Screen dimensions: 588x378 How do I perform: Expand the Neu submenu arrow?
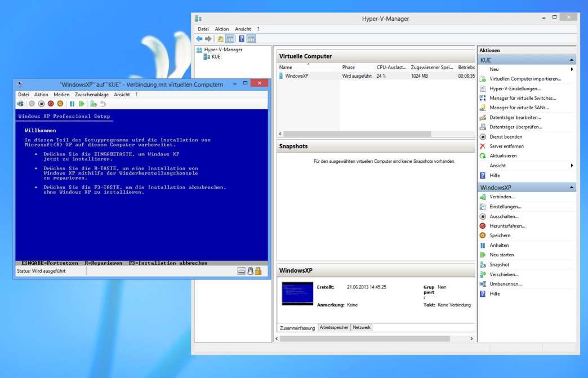[x=572, y=69]
